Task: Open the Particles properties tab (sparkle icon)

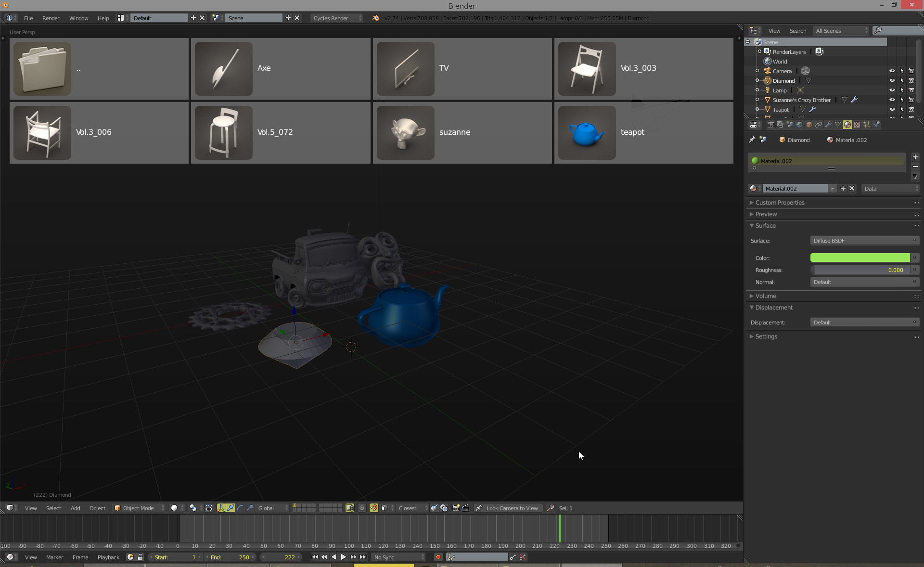Action: pyautogui.click(x=867, y=125)
